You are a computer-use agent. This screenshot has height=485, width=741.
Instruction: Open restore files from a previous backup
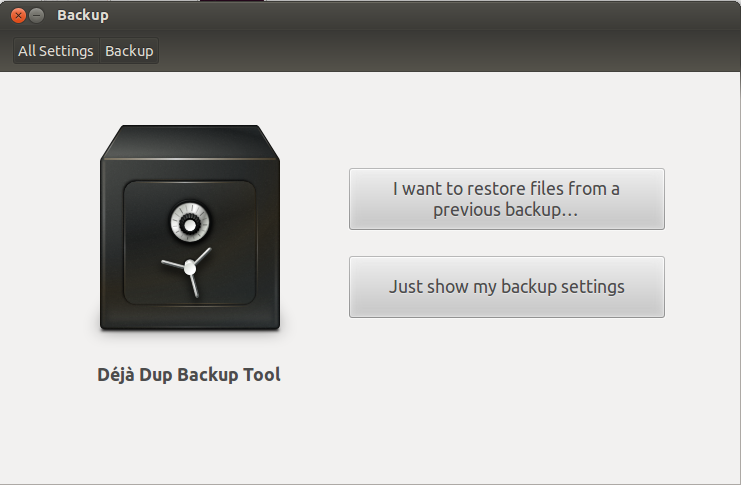pyautogui.click(x=507, y=199)
